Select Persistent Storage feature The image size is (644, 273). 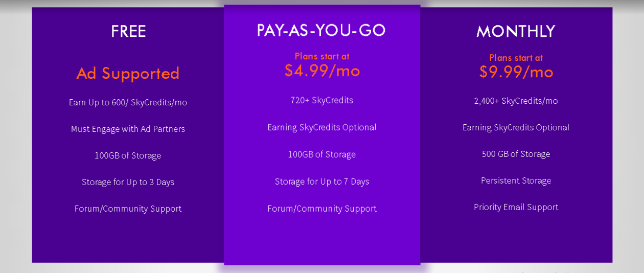(x=516, y=180)
